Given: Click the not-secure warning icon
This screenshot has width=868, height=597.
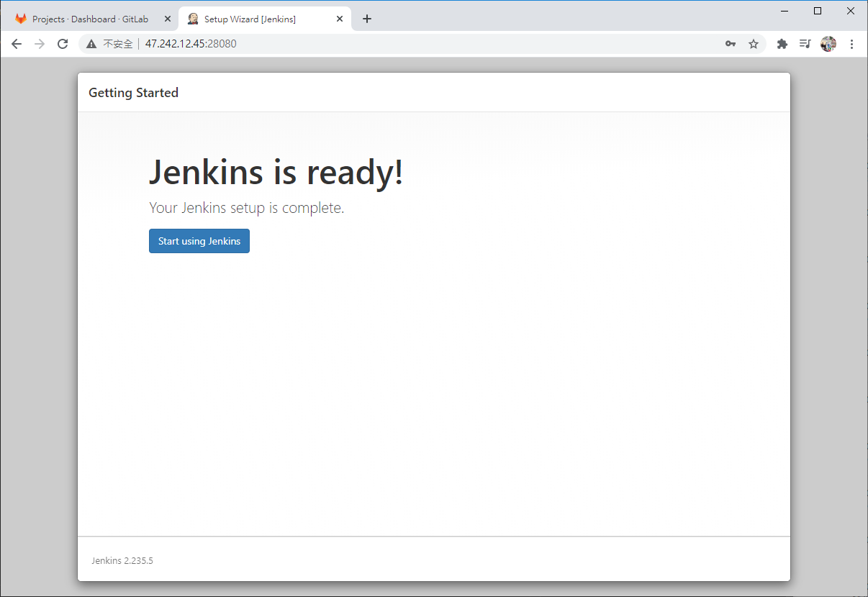Looking at the screenshot, I should pos(91,44).
